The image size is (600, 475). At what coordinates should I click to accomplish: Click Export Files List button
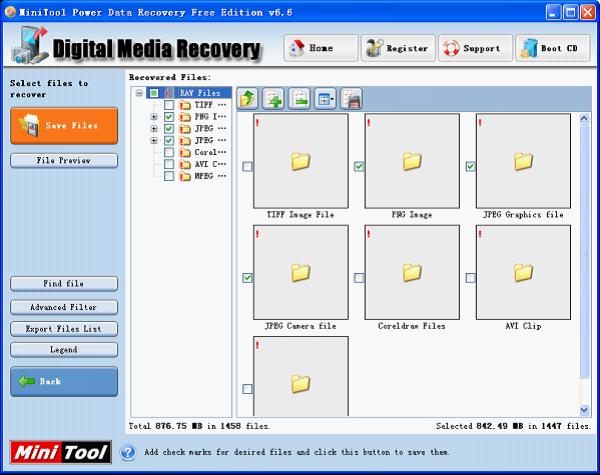[64, 329]
